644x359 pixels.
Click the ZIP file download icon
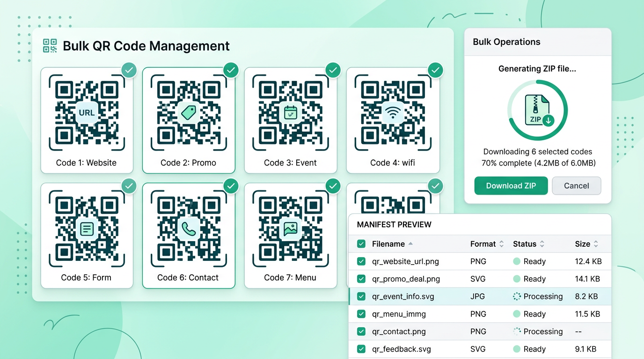coord(537,110)
